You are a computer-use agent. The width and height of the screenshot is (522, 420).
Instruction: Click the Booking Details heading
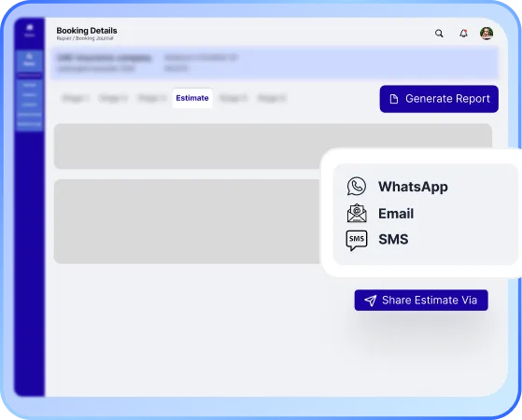click(87, 31)
